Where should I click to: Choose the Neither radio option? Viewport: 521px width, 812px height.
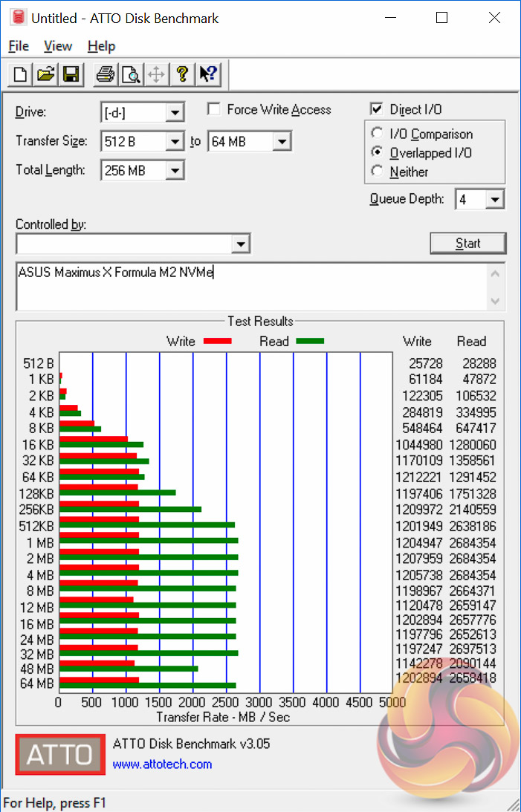pyautogui.click(x=377, y=171)
